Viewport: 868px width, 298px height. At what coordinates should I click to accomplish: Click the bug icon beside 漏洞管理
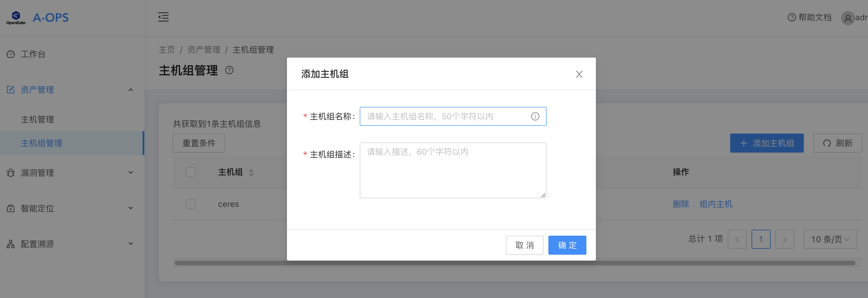coord(10,172)
